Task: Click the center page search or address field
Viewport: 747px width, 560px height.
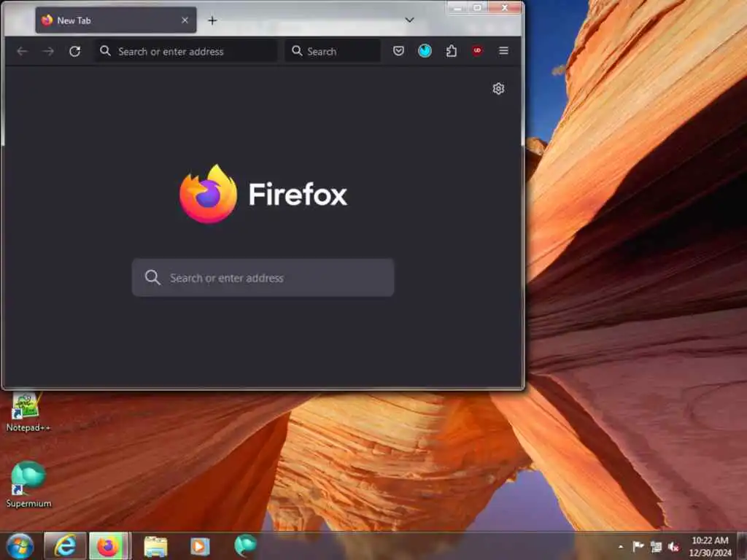Action: tap(263, 278)
